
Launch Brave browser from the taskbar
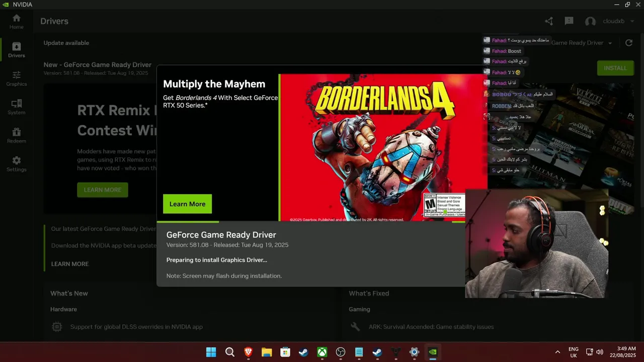(248, 352)
